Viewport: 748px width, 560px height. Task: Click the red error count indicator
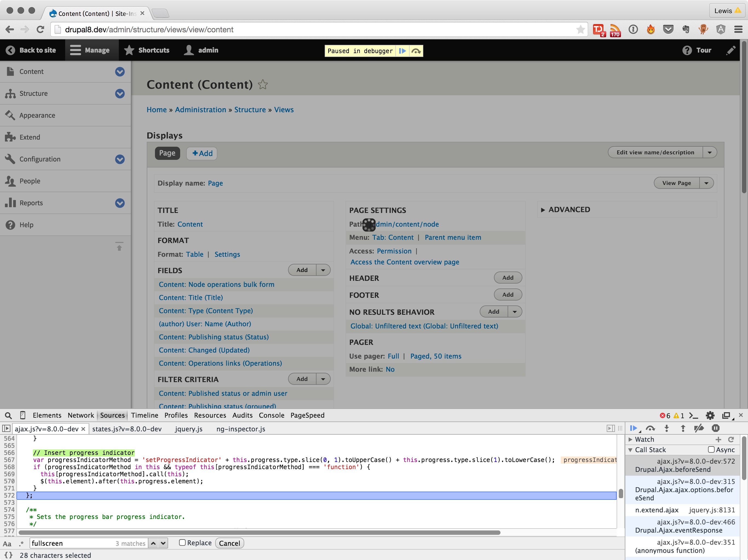[x=665, y=416]
